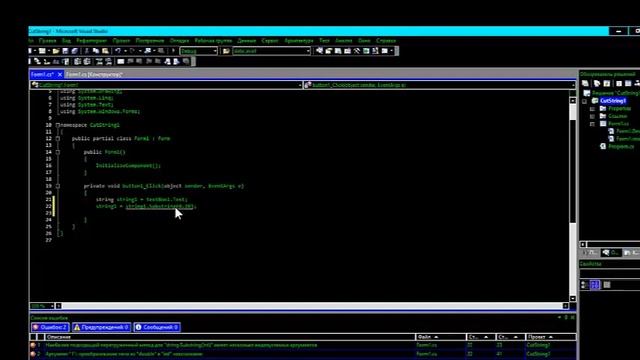Sort error list by Проект column
The width and height of the screenshot is (640, 360).
(x=551, y=337)
